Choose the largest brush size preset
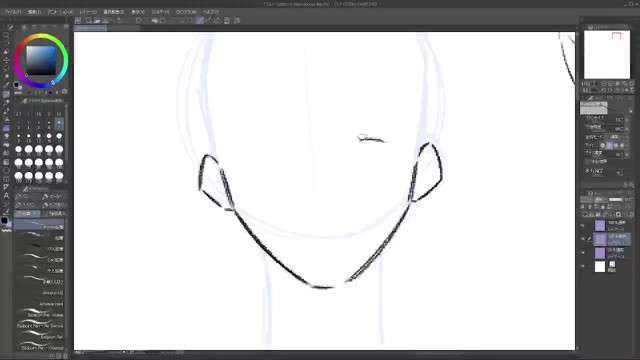 (x=59, y=176)
